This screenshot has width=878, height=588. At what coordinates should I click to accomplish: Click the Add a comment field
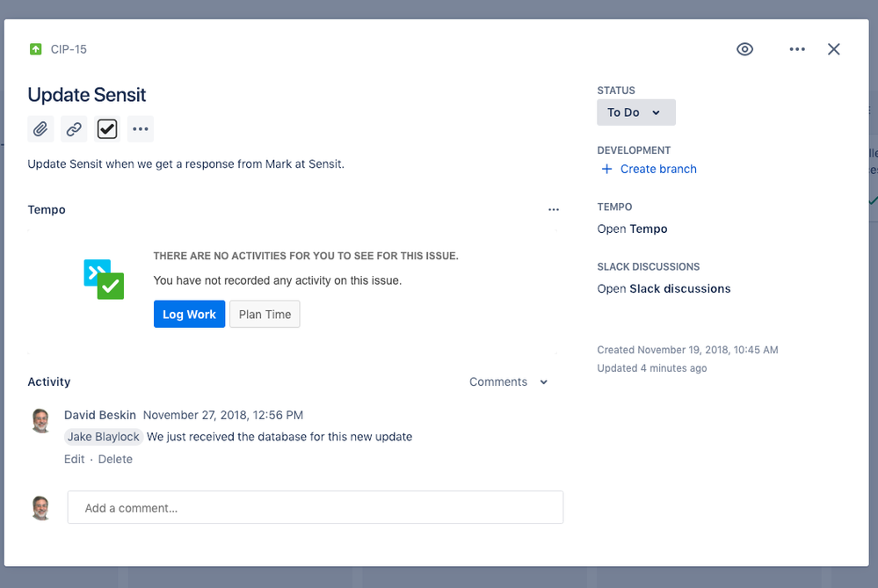coord(315,507)
